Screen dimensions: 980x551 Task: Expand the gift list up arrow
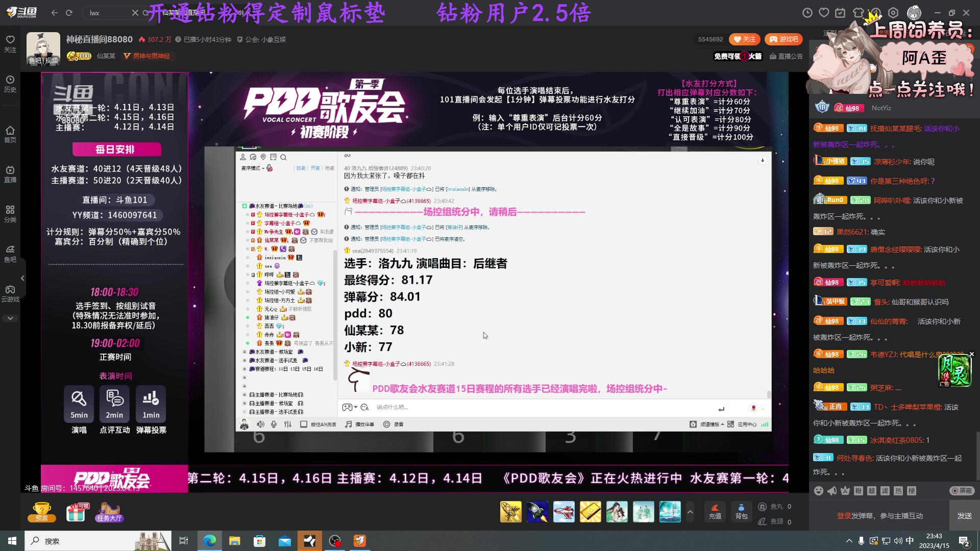point(690,512)
